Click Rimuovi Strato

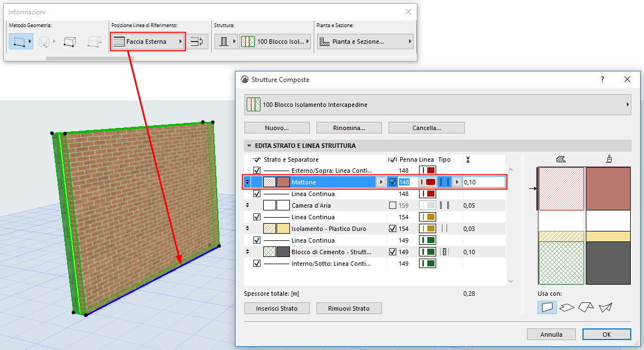click(x=349, y=308)
